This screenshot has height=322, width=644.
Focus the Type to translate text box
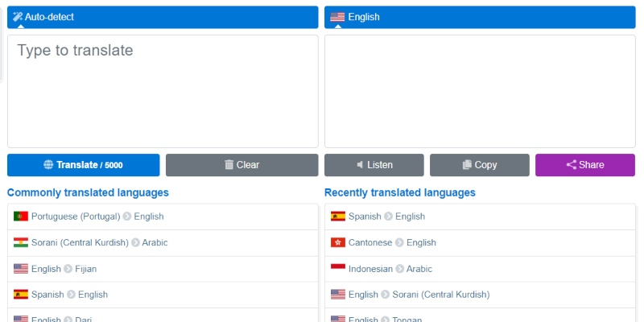click(x=163, y=91)
